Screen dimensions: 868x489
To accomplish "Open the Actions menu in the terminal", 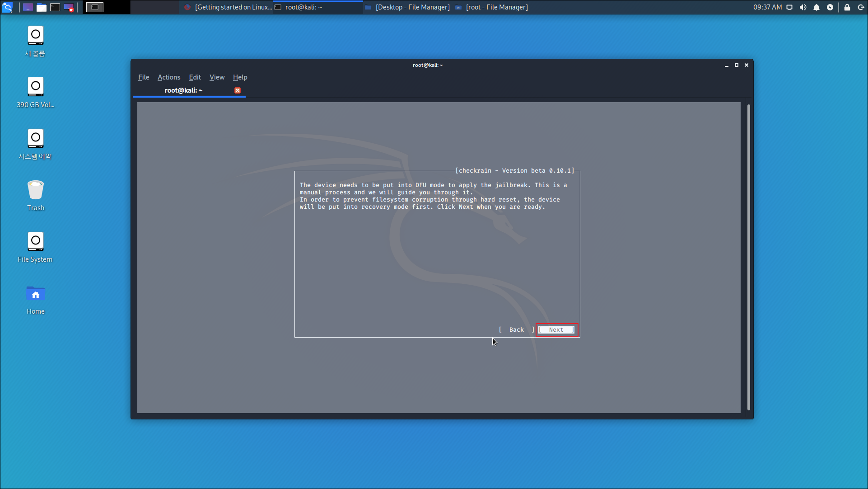I will tap(169, 77).
